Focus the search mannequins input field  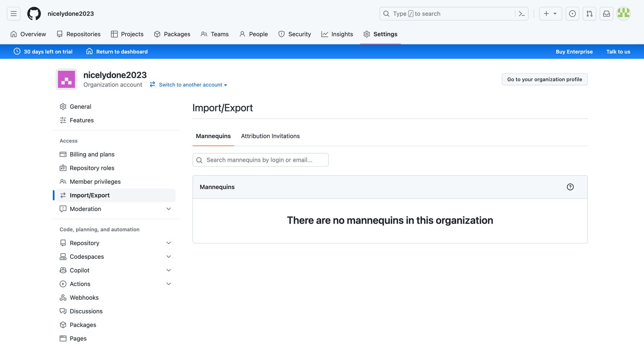tap(261, 160)
